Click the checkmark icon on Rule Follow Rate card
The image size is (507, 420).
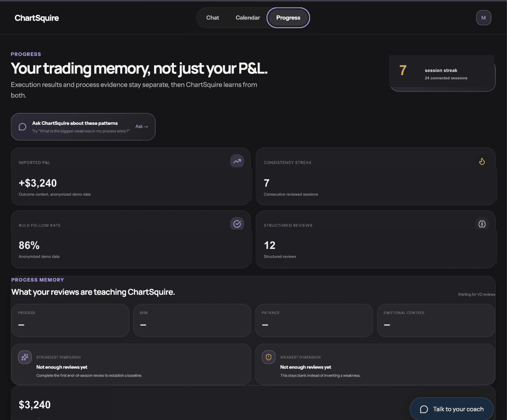click(237, 224)
